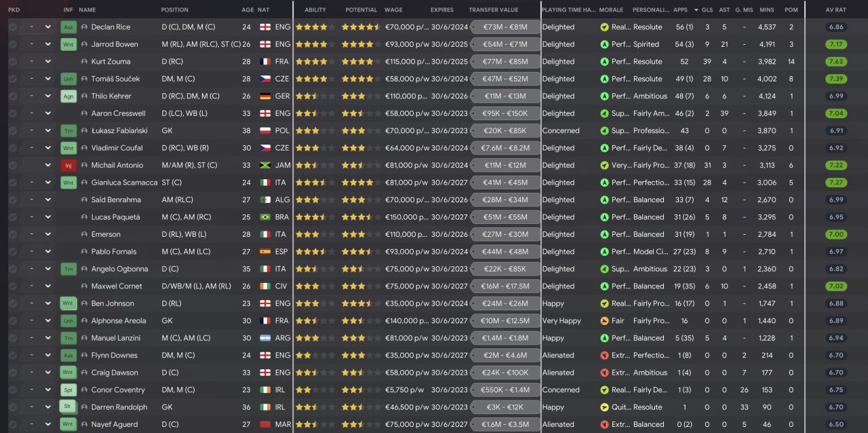Click Kurt Zouma's green 7.63 rating badge
Image resolution: width=868 pixels, height=433 pixels.
[x=836, y=62]
